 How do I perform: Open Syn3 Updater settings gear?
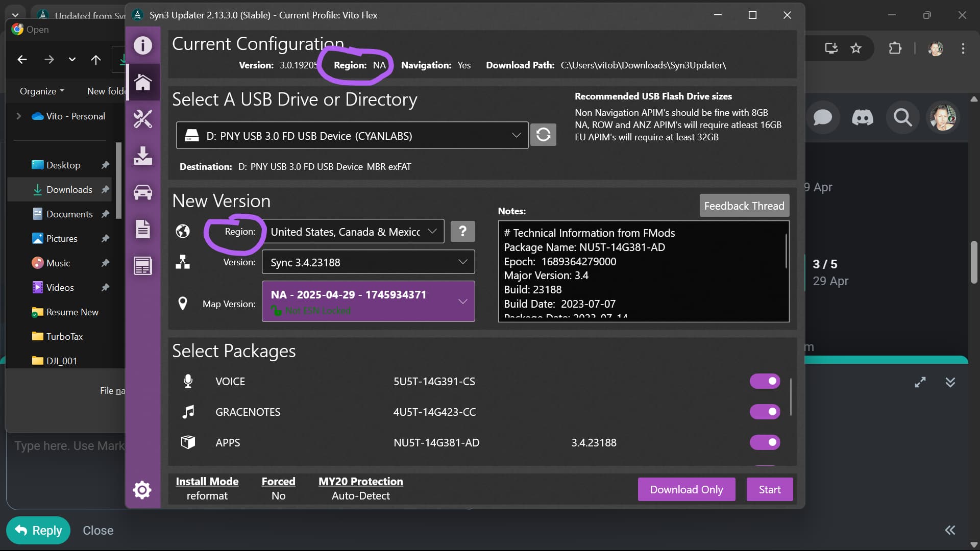click(x=142, y=490)
